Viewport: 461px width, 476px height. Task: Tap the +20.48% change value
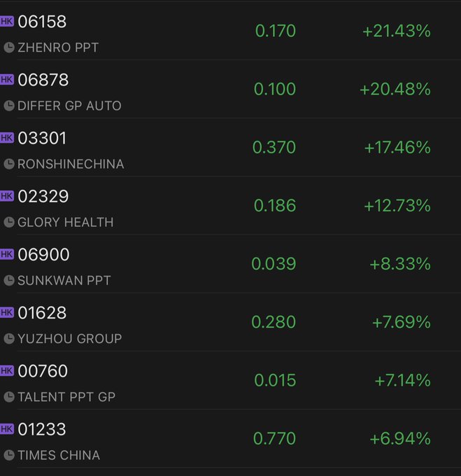click(x=395, y=89)
